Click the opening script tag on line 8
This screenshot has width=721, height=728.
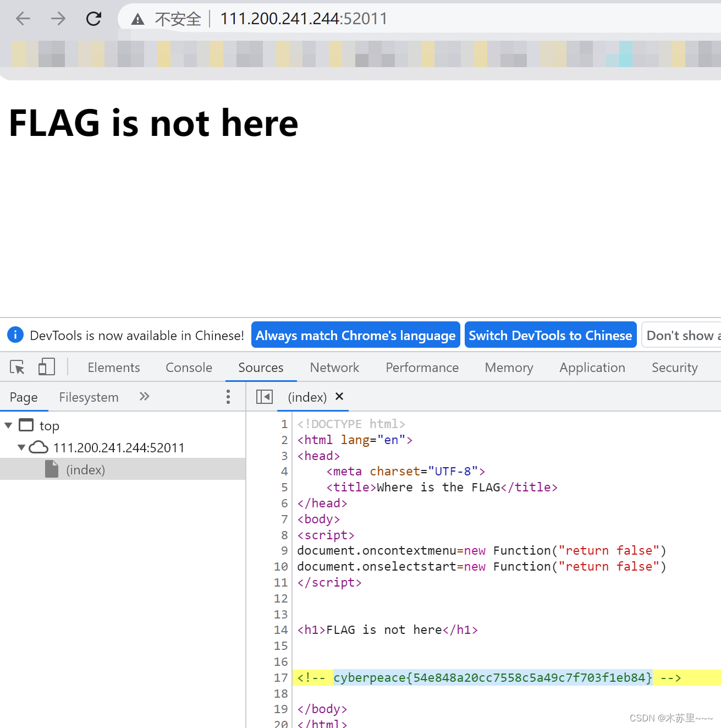pos(326,535)
